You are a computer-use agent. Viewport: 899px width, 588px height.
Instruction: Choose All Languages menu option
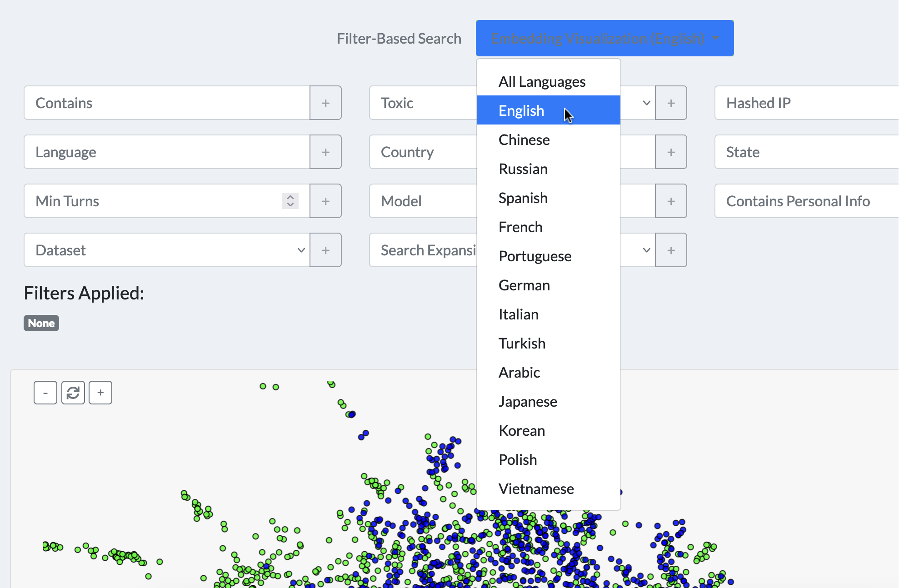pyautogui.click(x=542, y=82)
